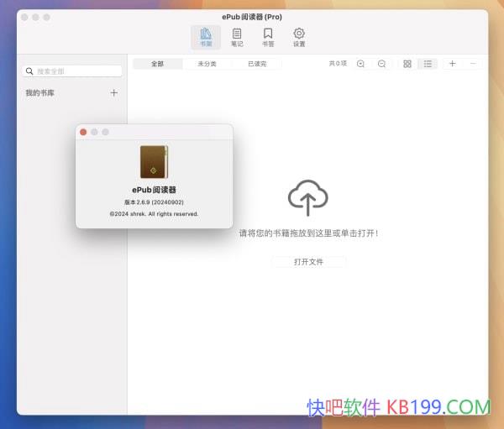The height and width of the screenshot is (429, 504).
Task: Click the zoom out magnifier icon
Action: [381, 64]
